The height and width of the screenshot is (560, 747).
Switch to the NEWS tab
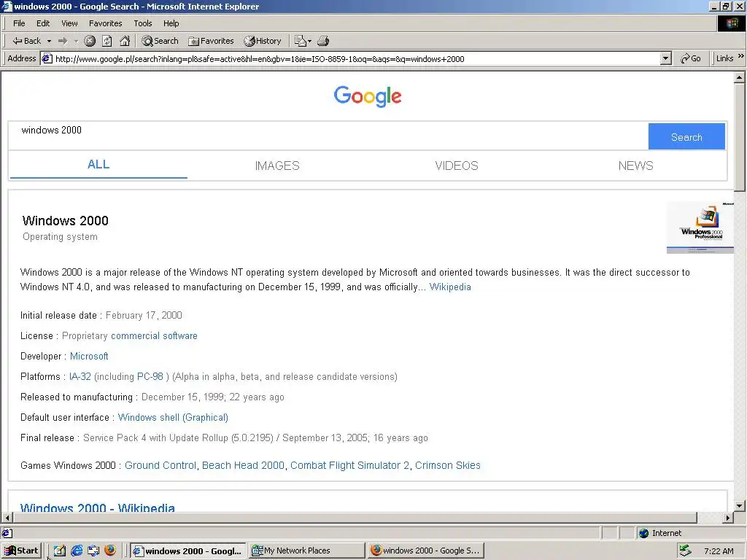(x=635, y=166)
